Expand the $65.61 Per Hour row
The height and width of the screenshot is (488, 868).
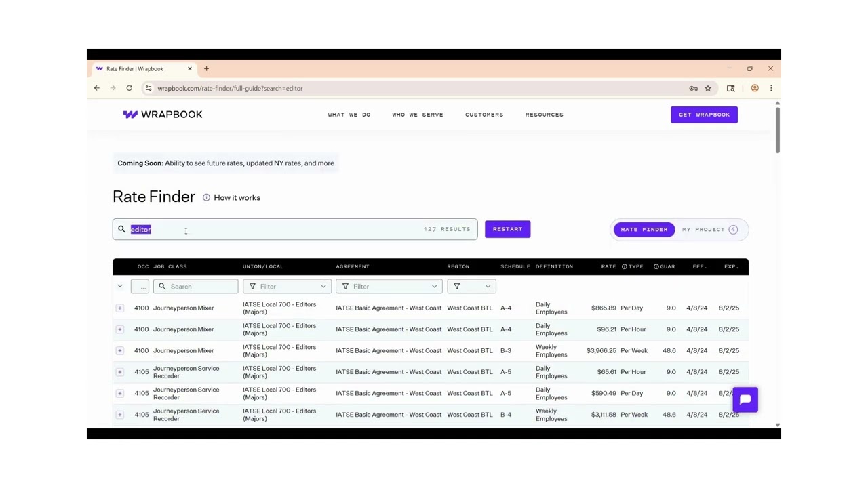pos(120,372)
